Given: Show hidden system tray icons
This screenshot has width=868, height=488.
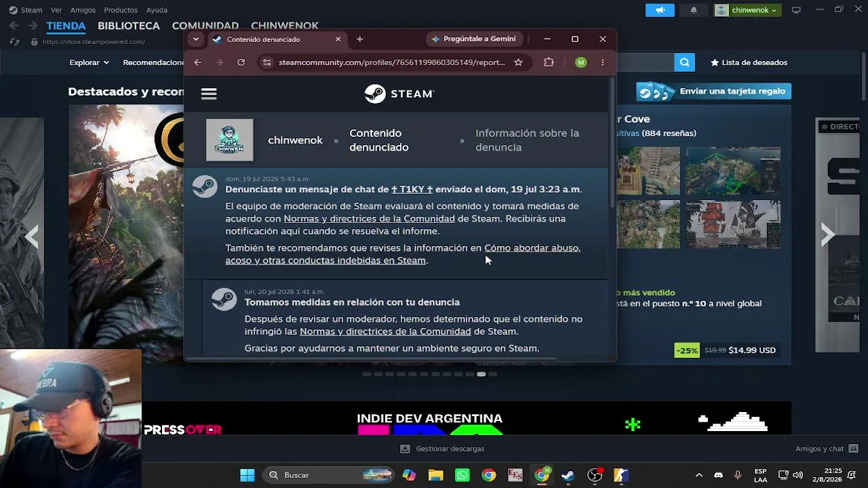Looking at the screenshot, I should 699,475.
